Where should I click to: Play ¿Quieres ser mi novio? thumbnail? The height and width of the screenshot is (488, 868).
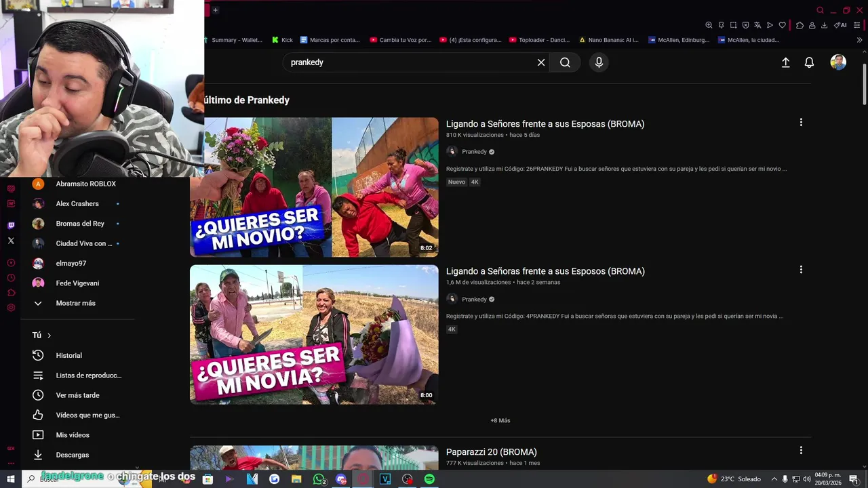point(314,187)
